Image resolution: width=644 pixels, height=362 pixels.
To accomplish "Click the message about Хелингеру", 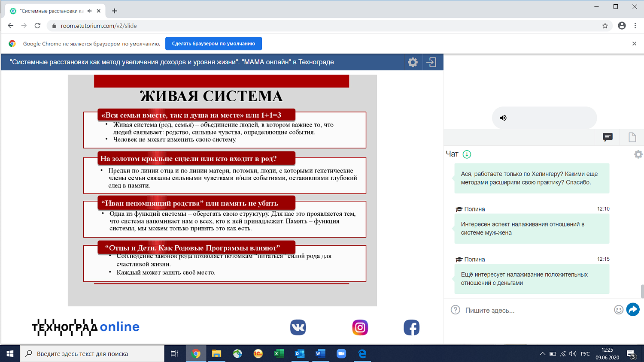I will pos(532,178).
